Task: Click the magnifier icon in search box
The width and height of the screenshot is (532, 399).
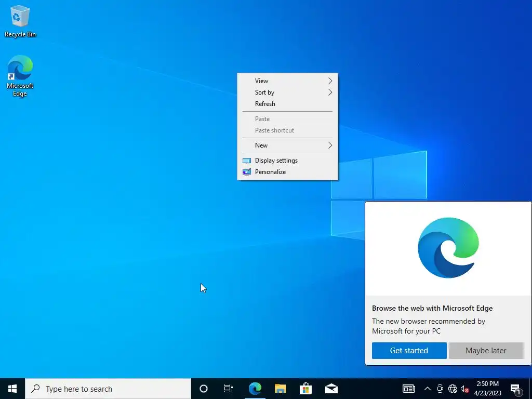Action: (35, 389)
